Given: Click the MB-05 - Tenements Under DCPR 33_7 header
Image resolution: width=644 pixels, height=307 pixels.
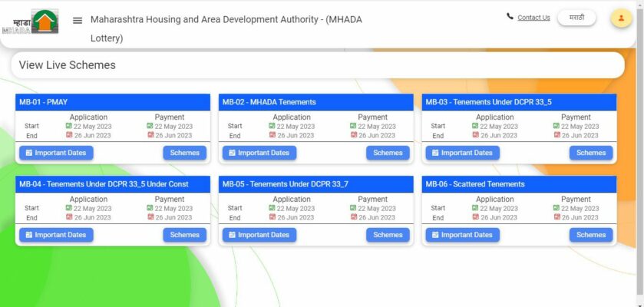Looking at the screenshot, I should (x=315, y=184).
